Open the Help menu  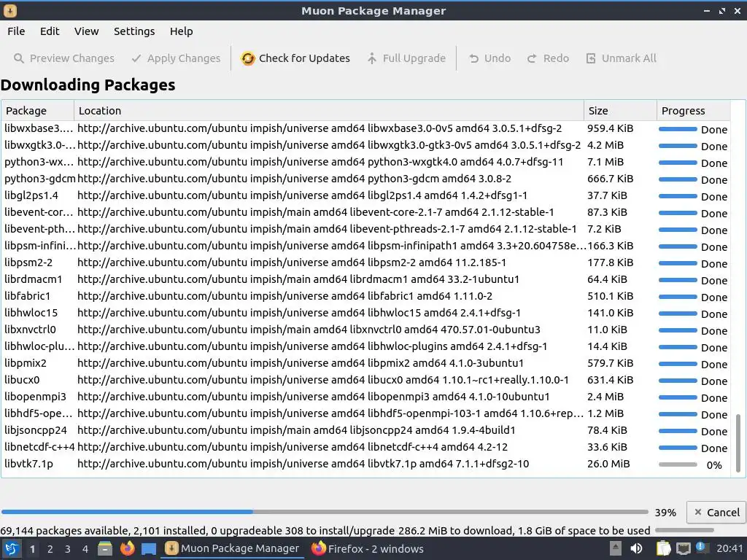[181, 31]
